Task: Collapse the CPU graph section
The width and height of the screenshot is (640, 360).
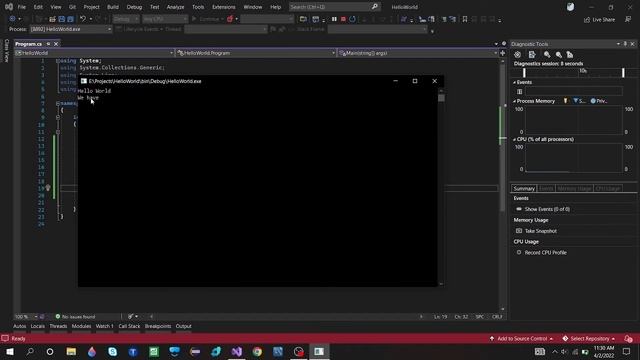Action: pos(514,139)
